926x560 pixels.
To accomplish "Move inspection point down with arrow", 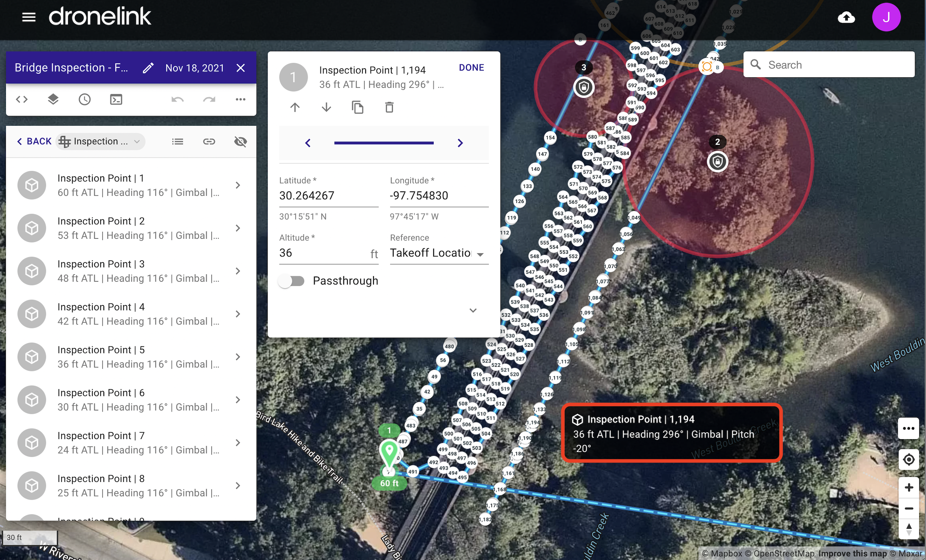I will [x=326, y=108].
